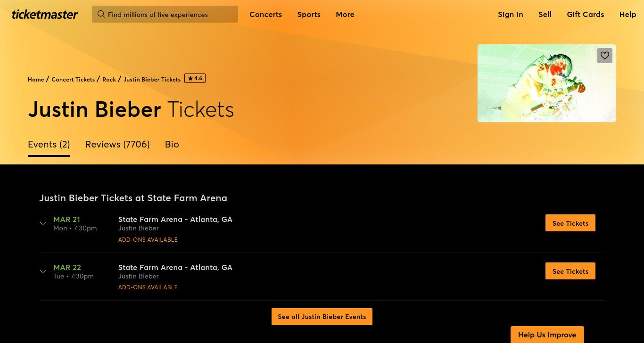644x343 pixels.
Task: Go to the Concert Tickets breadcrumb
Action: [73, 79]
